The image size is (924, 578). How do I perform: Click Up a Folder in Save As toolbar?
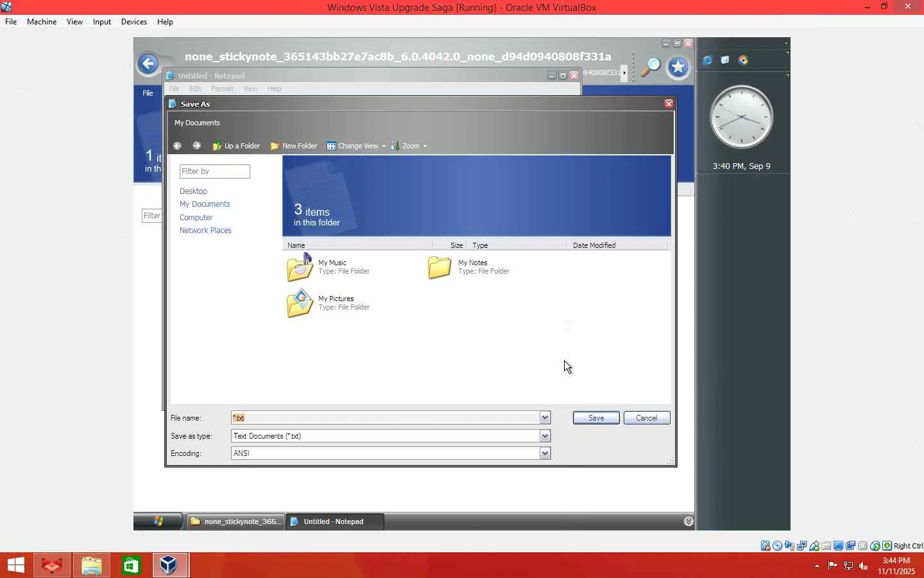click(x=236, y=146)
